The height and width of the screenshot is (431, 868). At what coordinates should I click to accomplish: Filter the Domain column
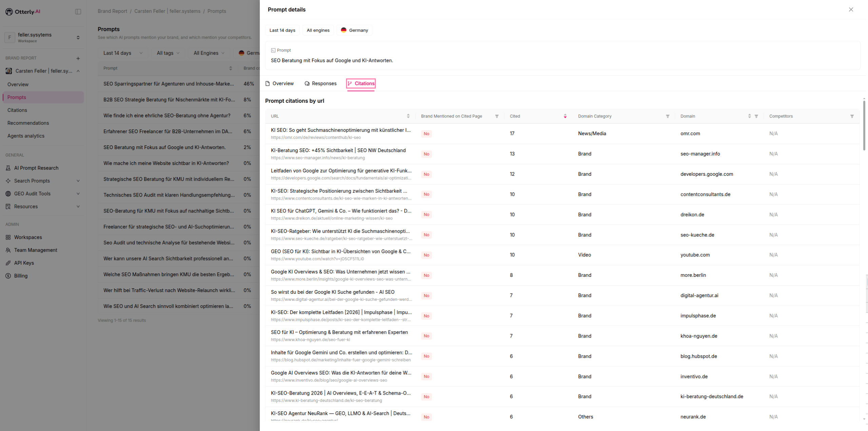point(756,116)
